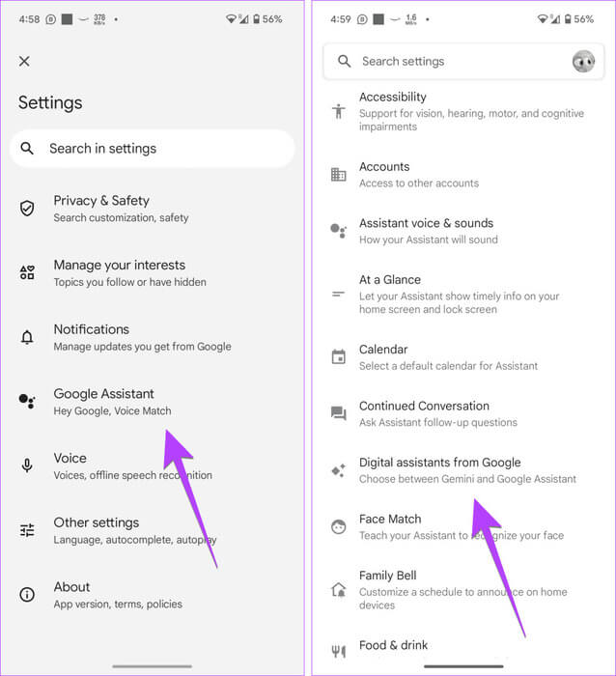Click the Manage your interests shapes icon
Image resolution: width=616 pixels, height=676 pixels.
coord(27,272)
